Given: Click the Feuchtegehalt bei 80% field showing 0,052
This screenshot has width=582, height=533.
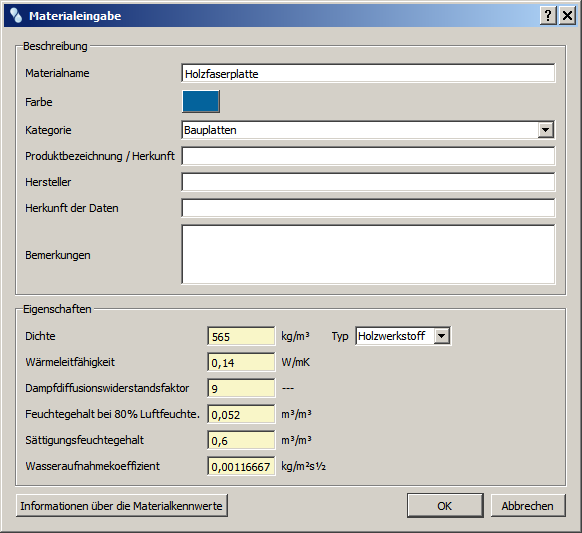Looking at the screenshot, I should [x=241, y=414].
